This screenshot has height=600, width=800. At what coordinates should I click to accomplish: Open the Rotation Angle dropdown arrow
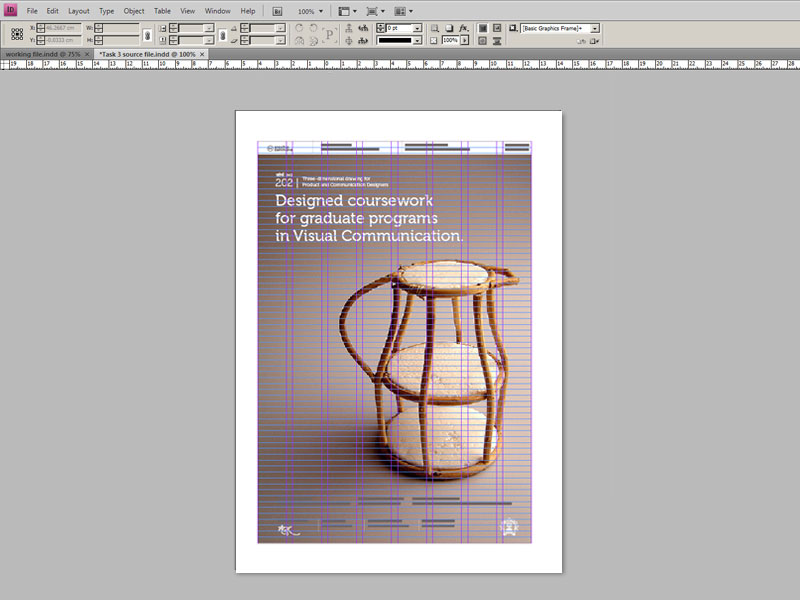[x=280, y=29]
